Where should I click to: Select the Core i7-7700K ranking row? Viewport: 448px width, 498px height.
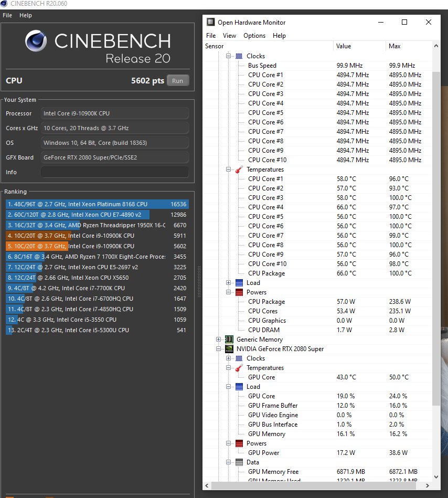pos(97,288)
